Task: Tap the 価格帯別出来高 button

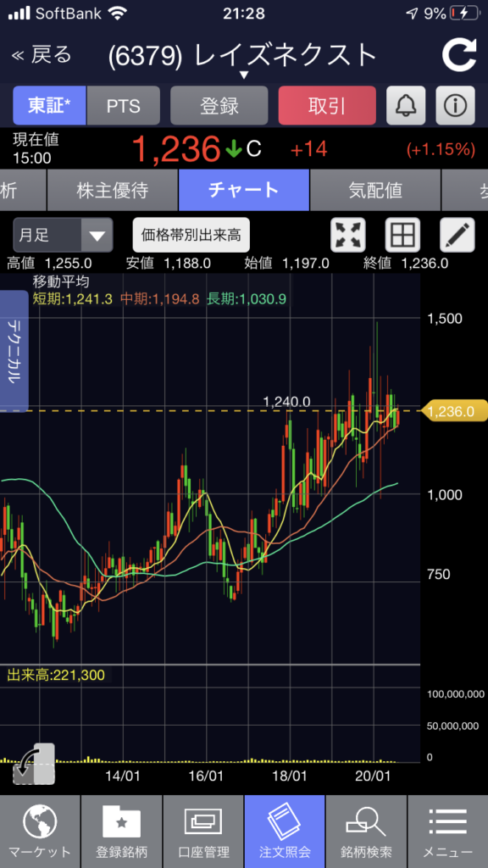Action: pyautogui.click(x=191, y=236)
